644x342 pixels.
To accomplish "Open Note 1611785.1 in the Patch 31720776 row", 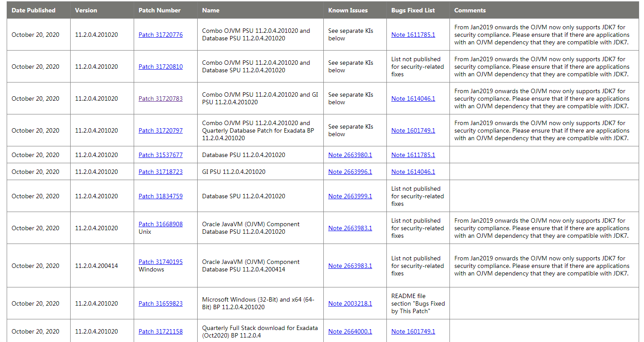I will click(x=413, y=35).
